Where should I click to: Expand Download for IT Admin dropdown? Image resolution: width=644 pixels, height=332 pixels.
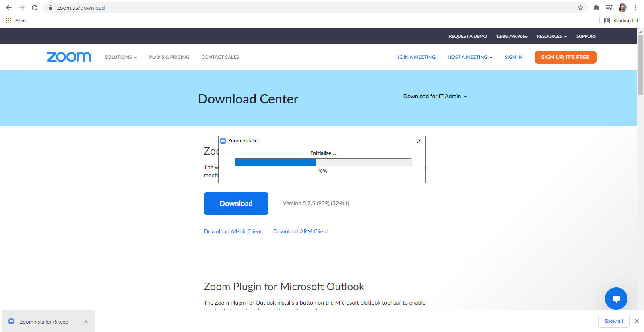click(435, 96)
